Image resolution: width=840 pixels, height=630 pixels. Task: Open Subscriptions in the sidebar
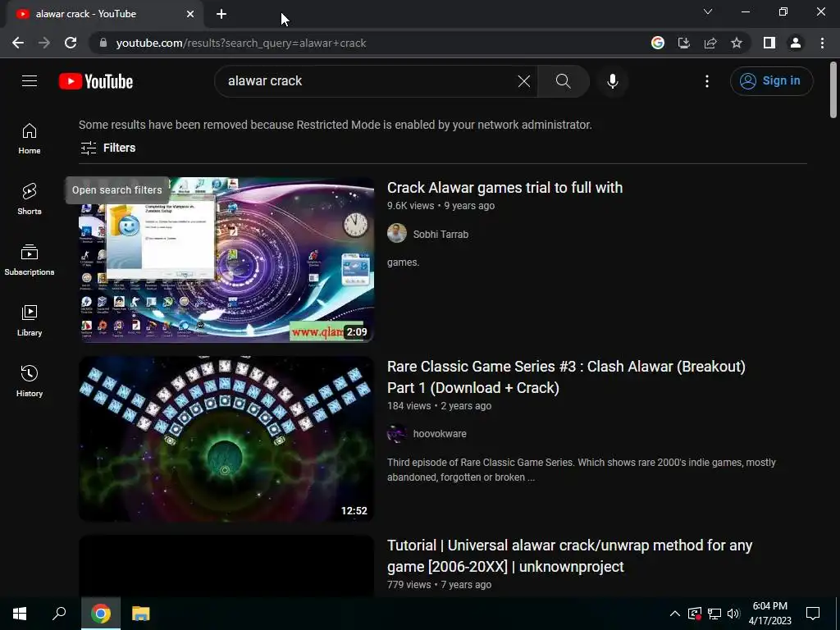(30, 260)
